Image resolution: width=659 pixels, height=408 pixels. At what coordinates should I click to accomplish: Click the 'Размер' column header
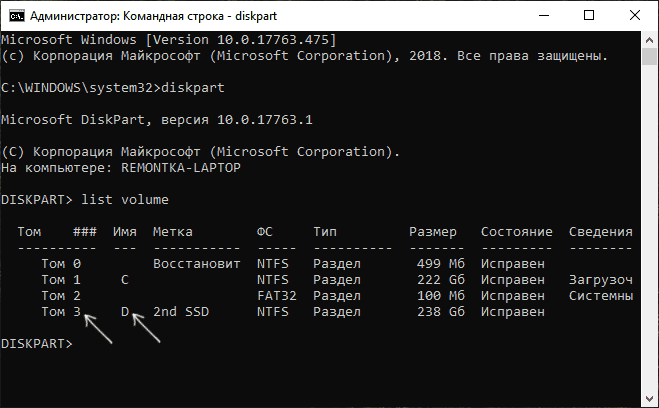coord(433,232)
